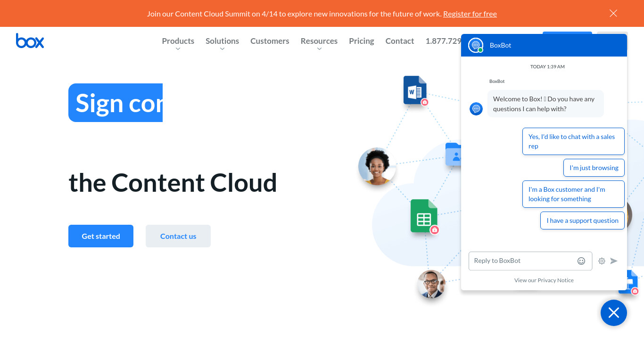This screenshot has width=644, height=343.
Task: Click the BoxBot title in chat header
Action: point(500,45)
